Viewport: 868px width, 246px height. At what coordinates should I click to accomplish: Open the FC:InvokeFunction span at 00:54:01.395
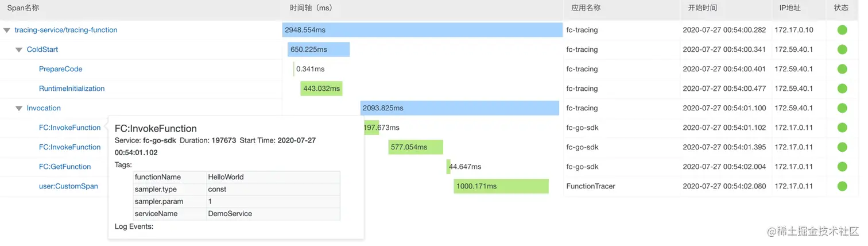[x=70, y=147]
